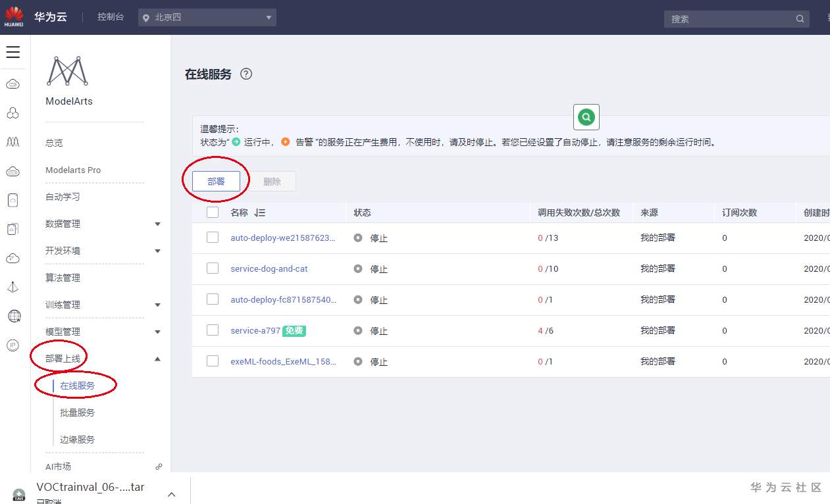Click the link icon beside AI市场

[159, 466]
